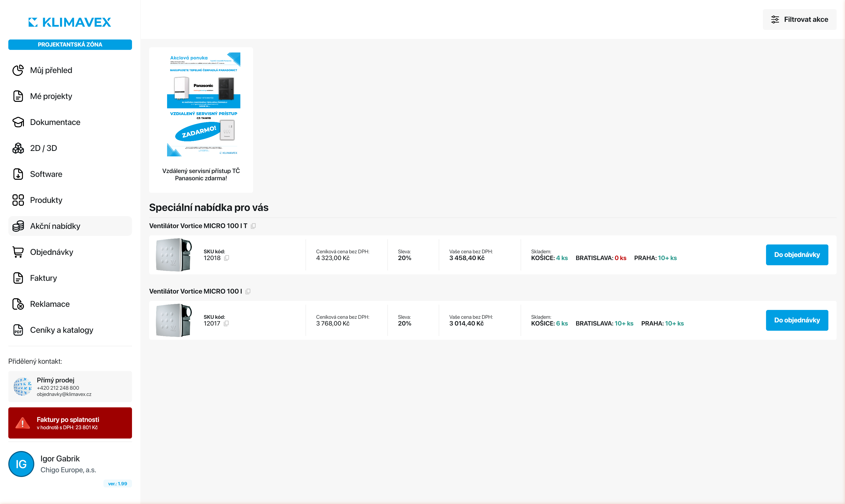Viewport: 845px width, 504px height.
Task: Click the price 3 014,40 Kč
Action: click(x=466, y=324)
